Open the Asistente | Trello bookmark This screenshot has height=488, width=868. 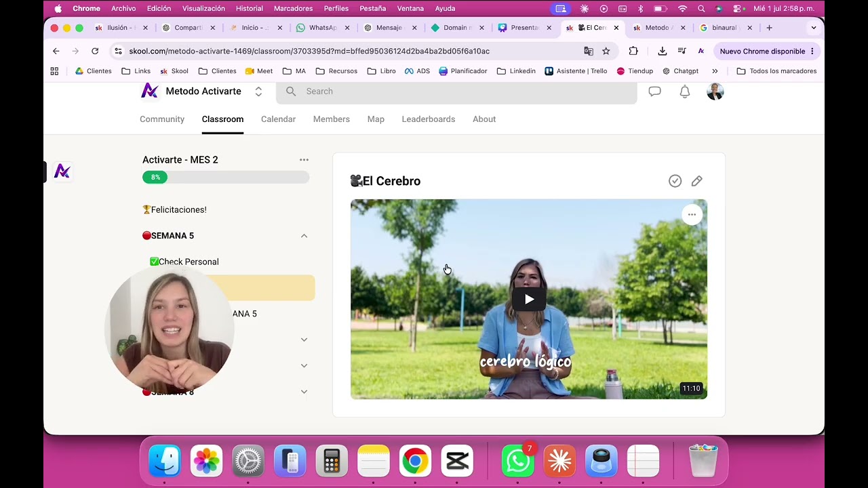coord(576,71)
